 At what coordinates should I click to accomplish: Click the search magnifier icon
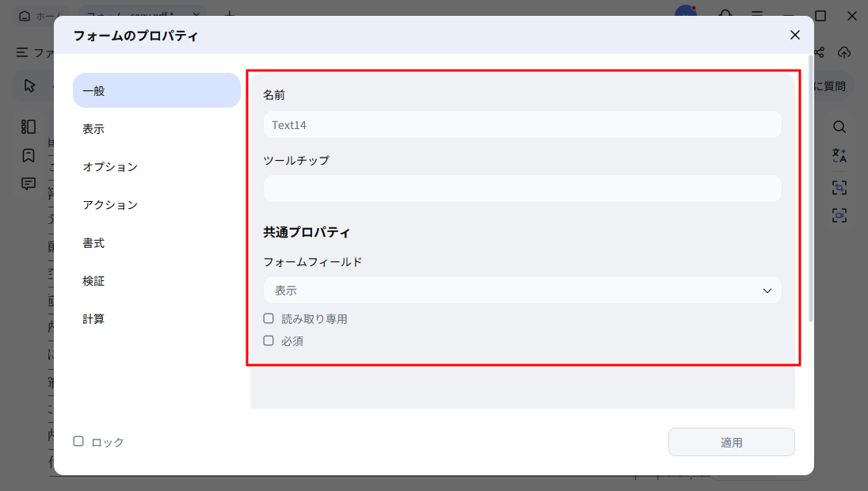[x=839, y=126]
